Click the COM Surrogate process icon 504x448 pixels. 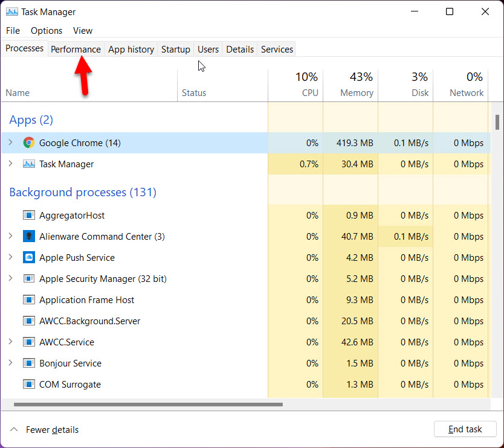click(x=28, y=385)
